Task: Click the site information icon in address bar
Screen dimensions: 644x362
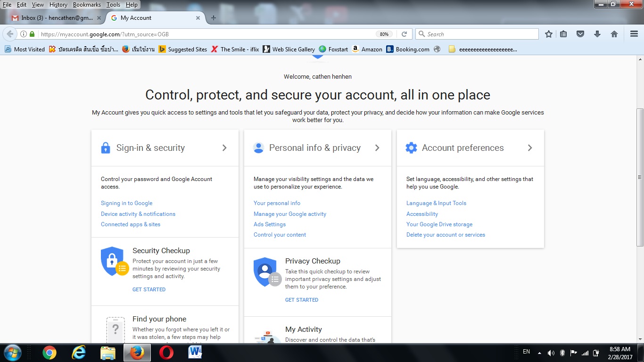Action: (24, 34)
